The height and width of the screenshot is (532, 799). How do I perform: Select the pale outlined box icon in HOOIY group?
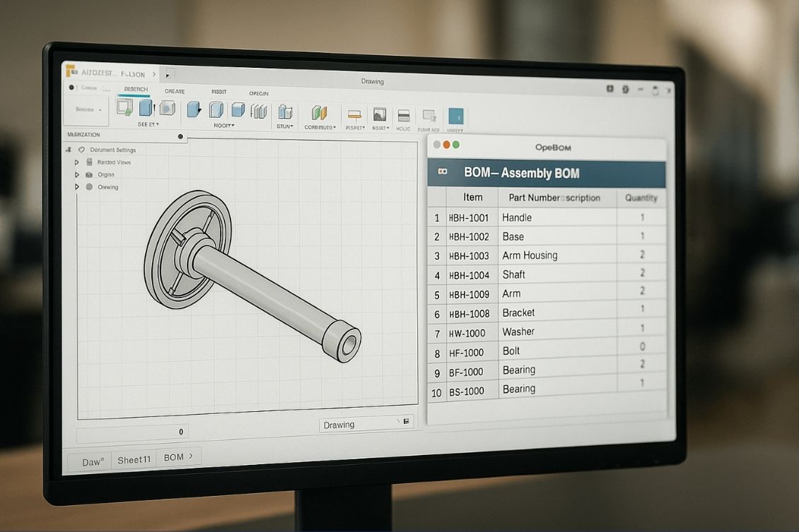coord(216,110)
